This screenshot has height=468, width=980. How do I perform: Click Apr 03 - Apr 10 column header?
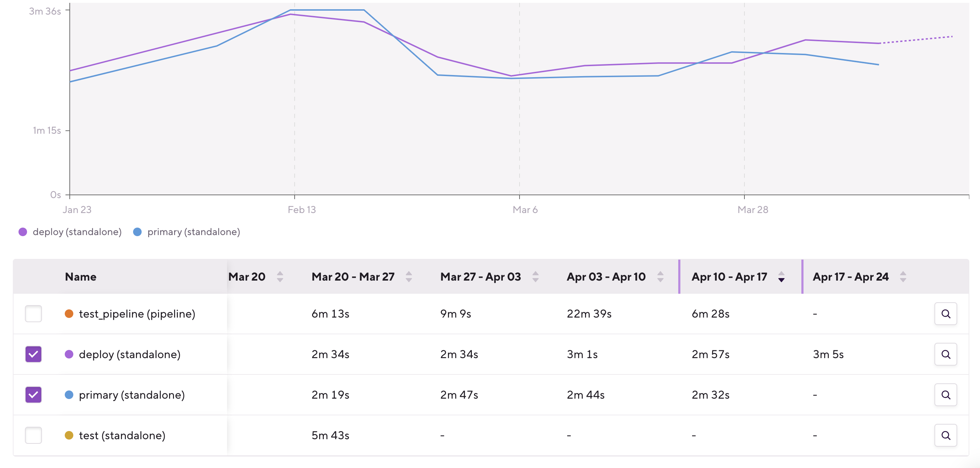point(606,277)
